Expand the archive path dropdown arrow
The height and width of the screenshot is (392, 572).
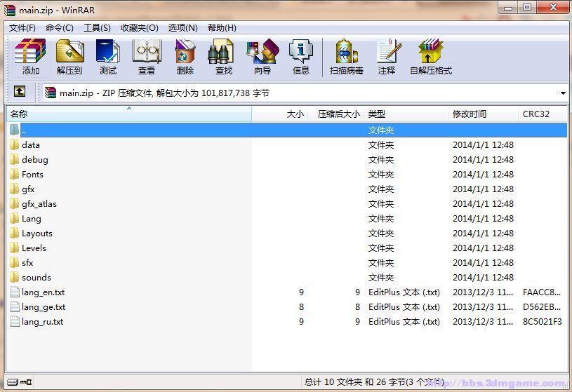(x=563, y=93)
